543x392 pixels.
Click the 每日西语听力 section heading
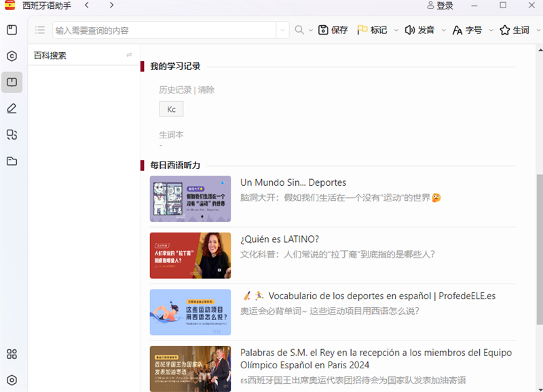coord(175,165)
